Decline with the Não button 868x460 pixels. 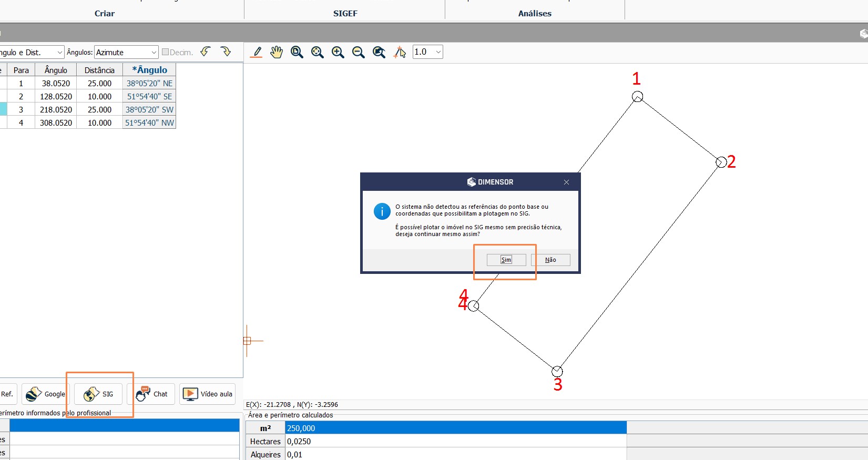(550, 260)
